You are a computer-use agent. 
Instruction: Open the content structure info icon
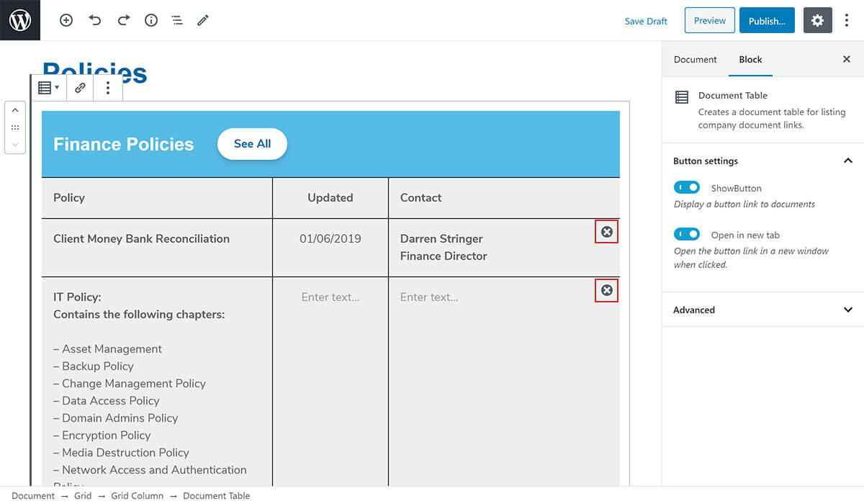(151, 21)
